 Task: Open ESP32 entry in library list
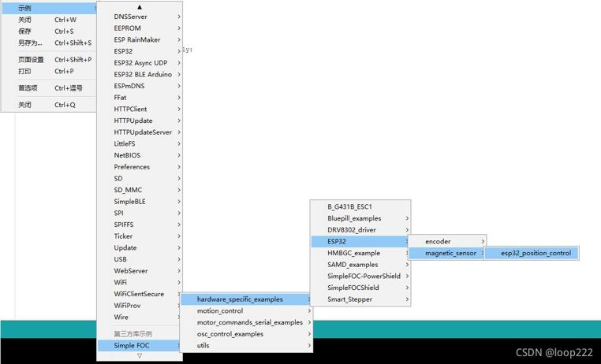[x=140, y=51]
